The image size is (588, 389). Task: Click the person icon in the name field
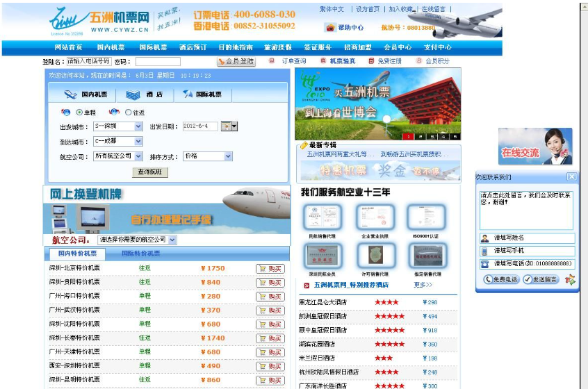(x=485, y=238)
